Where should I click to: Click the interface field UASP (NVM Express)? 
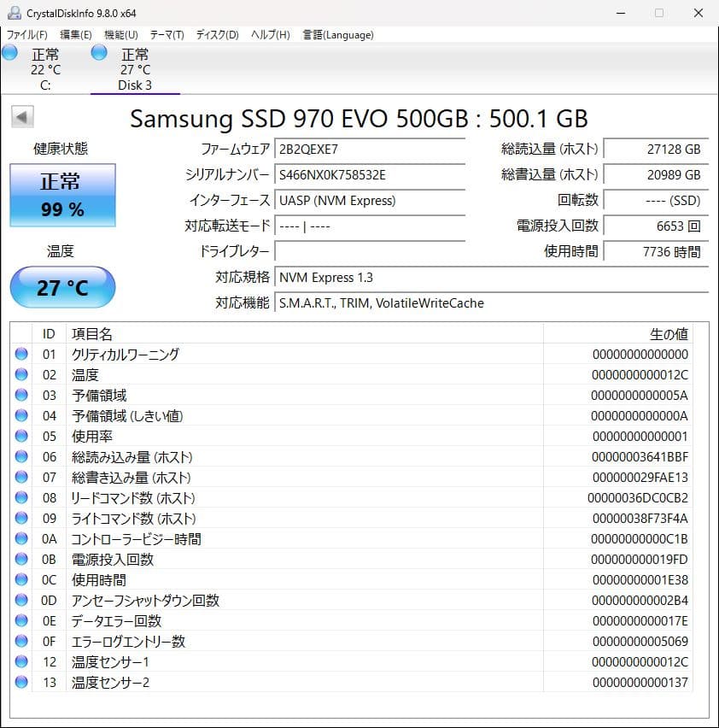click(x=370, y=201)
